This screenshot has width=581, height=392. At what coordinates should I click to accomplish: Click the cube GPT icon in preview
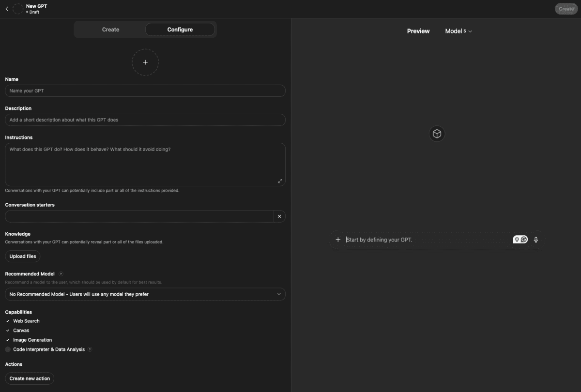[x=437, y=134]
